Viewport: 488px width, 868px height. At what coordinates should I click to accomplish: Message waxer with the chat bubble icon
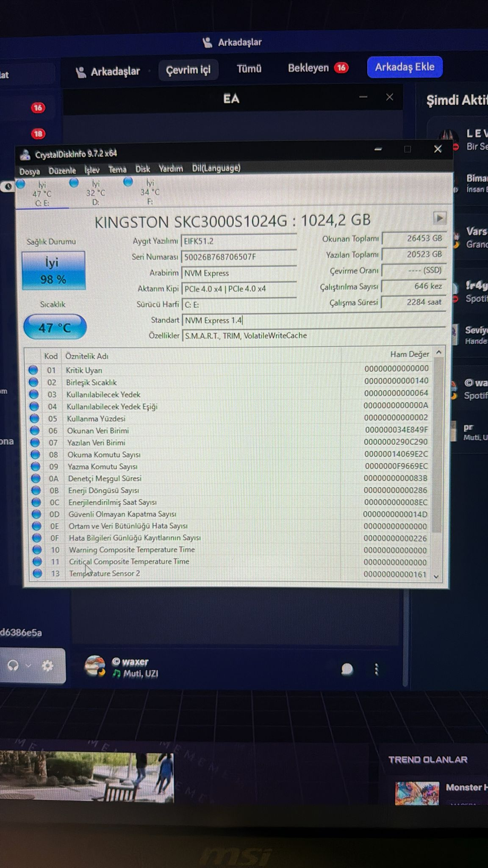click(x=347, y=669)
